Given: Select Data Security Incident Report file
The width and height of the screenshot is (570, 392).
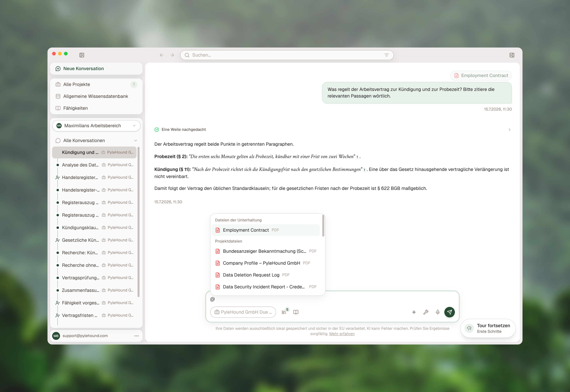Looking at the screenshot, I should pyautogui.click(x=266, y=287).
